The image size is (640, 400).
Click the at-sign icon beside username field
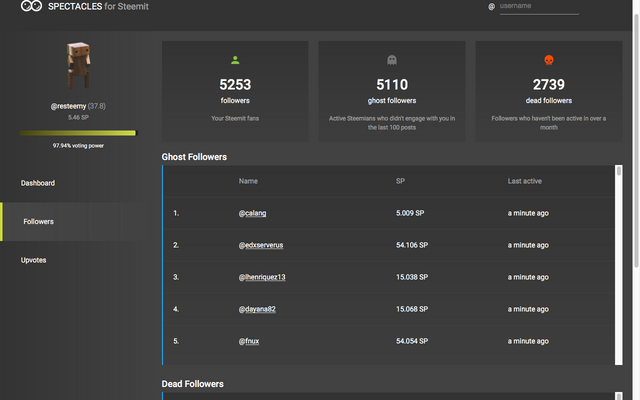pyautogui.click(x=491, y=7)
